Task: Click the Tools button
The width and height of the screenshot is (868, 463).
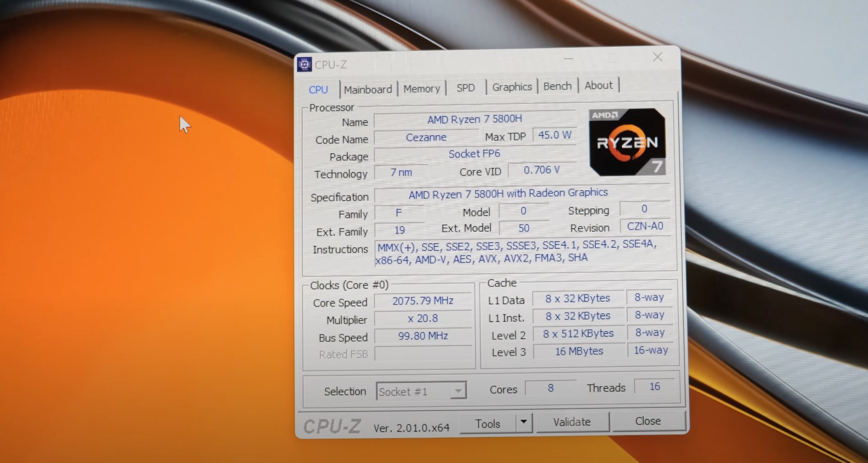Action: (x=488, y=424)
